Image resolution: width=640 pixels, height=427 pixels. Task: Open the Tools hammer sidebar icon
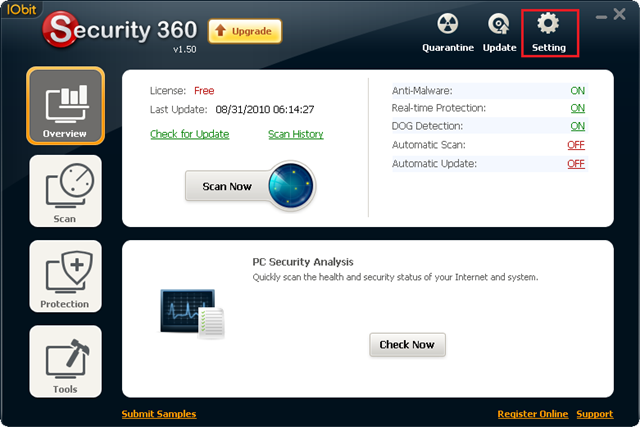click(66, 361)
